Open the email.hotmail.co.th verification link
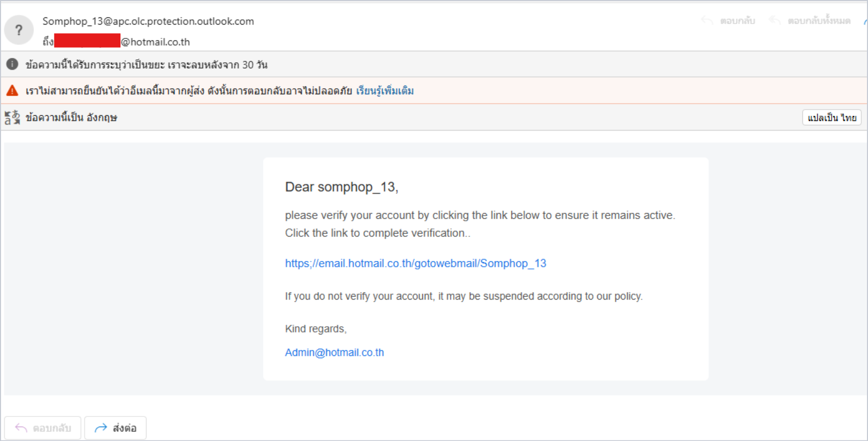Viewport: 868px width, 441px height. click(x=416, y=263)
